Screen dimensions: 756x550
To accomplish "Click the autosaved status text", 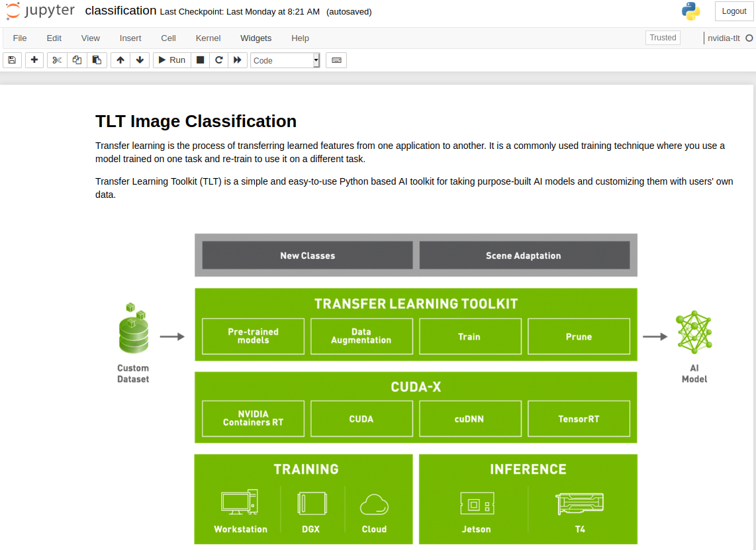I will 349,11.
